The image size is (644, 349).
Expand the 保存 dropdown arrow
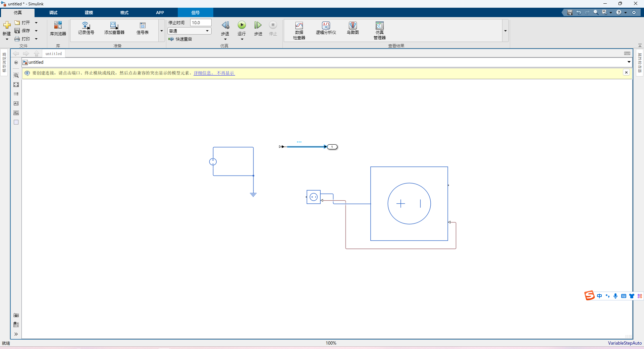36,31
